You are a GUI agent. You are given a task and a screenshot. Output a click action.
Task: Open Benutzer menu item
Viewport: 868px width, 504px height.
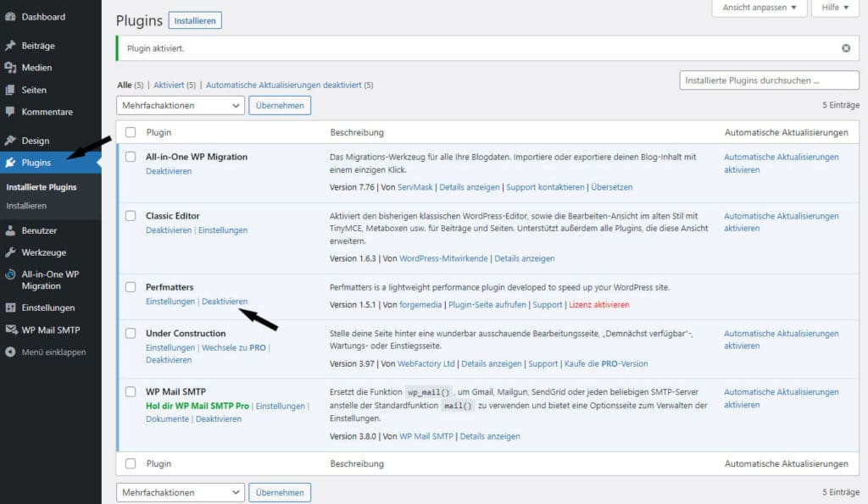pyautogui.click(x=39, y=230)
